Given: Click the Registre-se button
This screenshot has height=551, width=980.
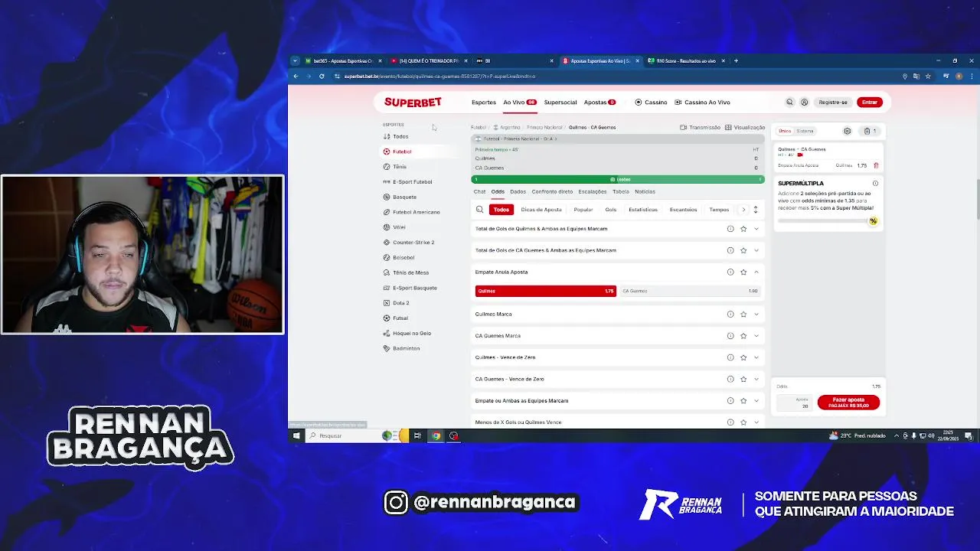Looking at the screenshot, I should pos(833,102).
